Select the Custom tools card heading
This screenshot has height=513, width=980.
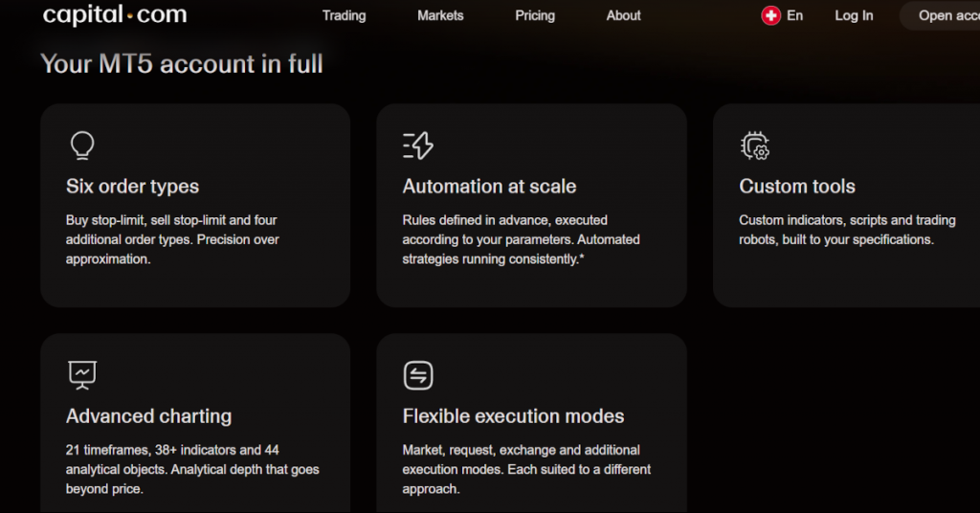click(797, 187)
